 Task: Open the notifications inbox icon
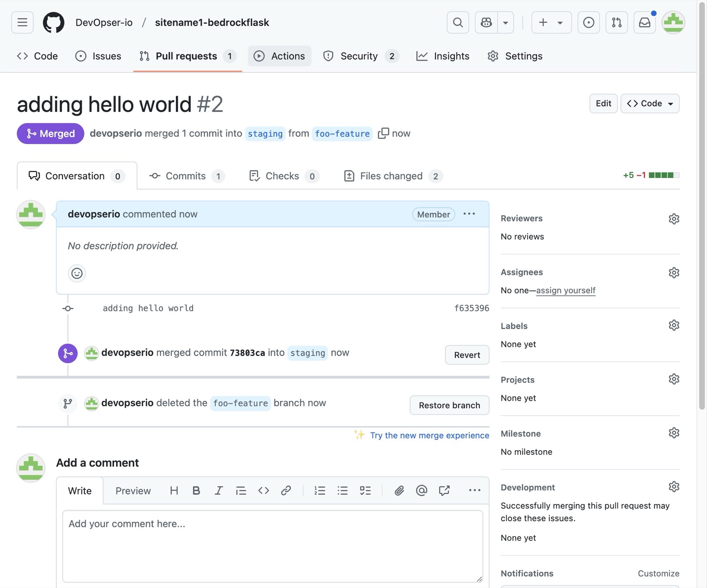coord(645,23)
